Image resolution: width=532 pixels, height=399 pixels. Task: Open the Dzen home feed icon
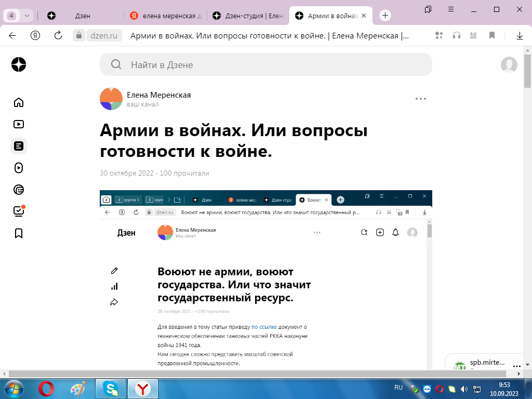[x=19, y=102]
